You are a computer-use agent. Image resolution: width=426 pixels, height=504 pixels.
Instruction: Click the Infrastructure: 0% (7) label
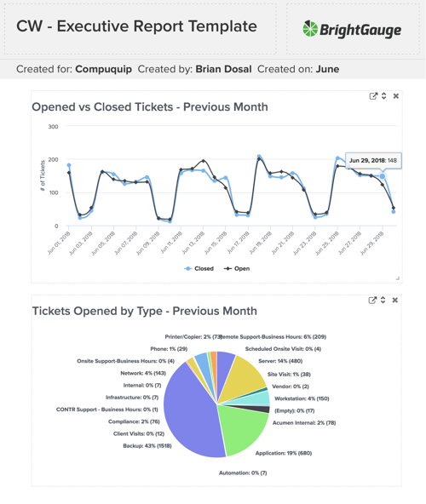tap(132, 398)
